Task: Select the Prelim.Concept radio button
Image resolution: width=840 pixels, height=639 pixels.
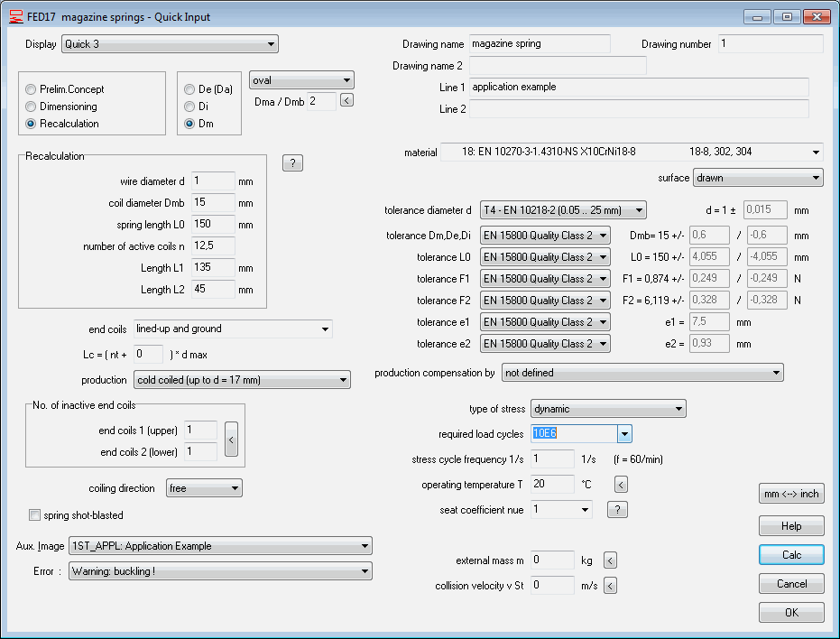Action: [x=32, y=89]
